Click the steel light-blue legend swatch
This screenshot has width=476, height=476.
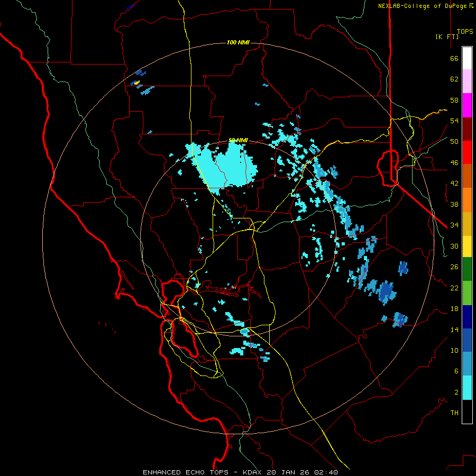pyautogui.click(x=467, y=364)
